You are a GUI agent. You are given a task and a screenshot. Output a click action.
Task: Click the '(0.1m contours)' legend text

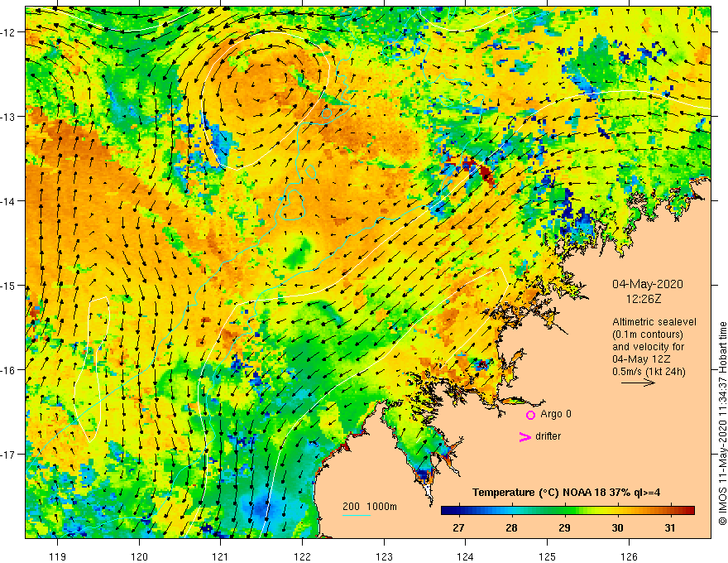coord(648,334)
